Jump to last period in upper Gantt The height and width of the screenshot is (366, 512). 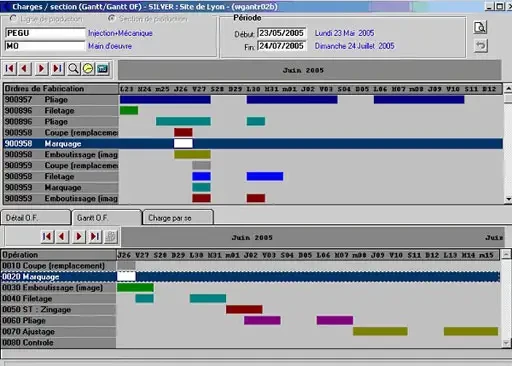57,69
